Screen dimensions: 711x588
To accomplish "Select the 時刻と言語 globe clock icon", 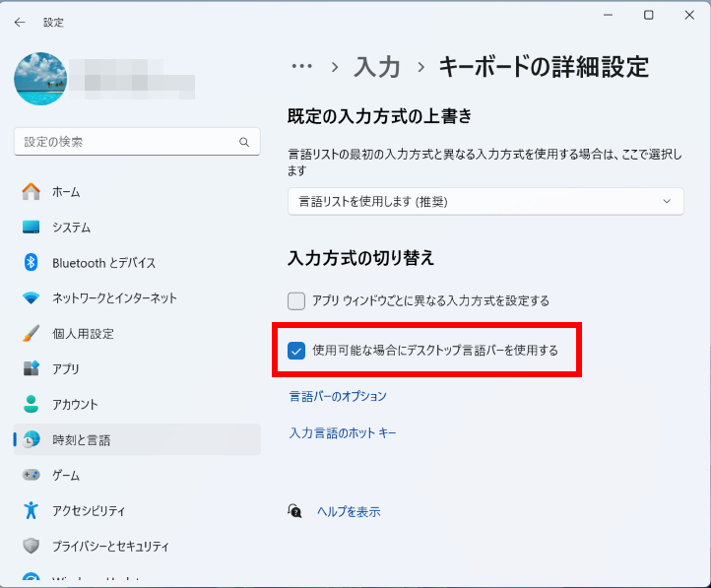I will click(31, 439).
